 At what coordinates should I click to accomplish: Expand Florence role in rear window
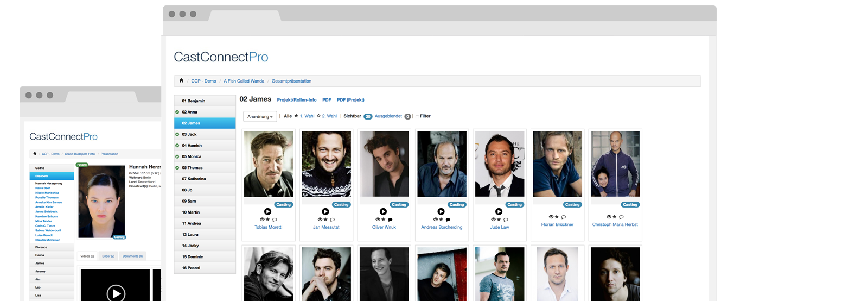(52, 247)
